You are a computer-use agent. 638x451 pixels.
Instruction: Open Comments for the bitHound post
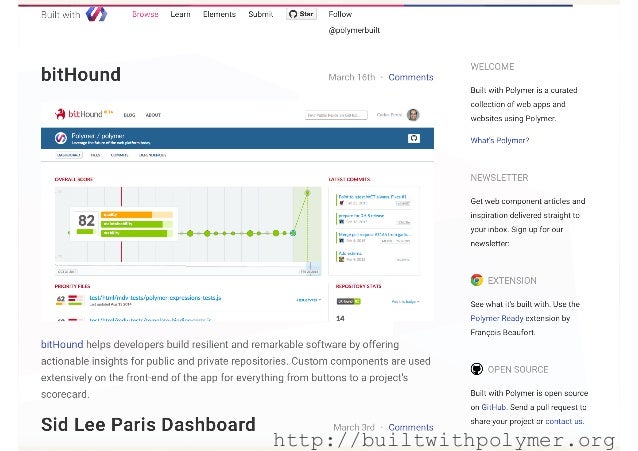point(411,77)
